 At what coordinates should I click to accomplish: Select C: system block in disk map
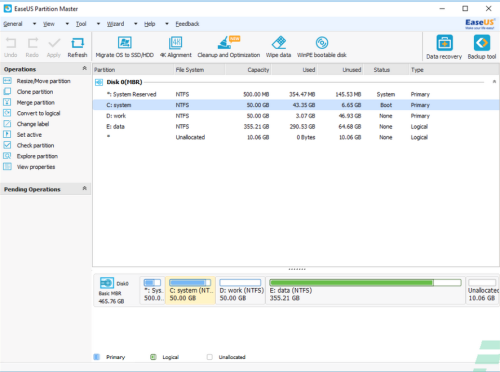pos(191,290)
